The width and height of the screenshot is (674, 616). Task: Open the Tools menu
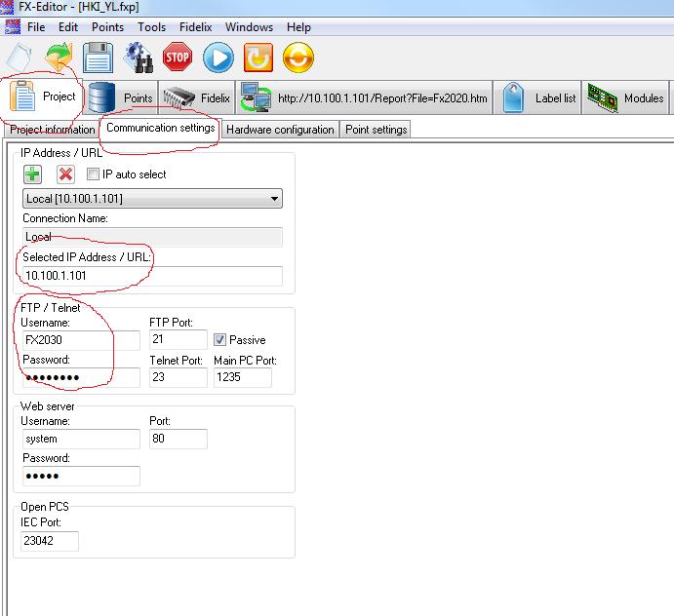[x=151, y=27]
